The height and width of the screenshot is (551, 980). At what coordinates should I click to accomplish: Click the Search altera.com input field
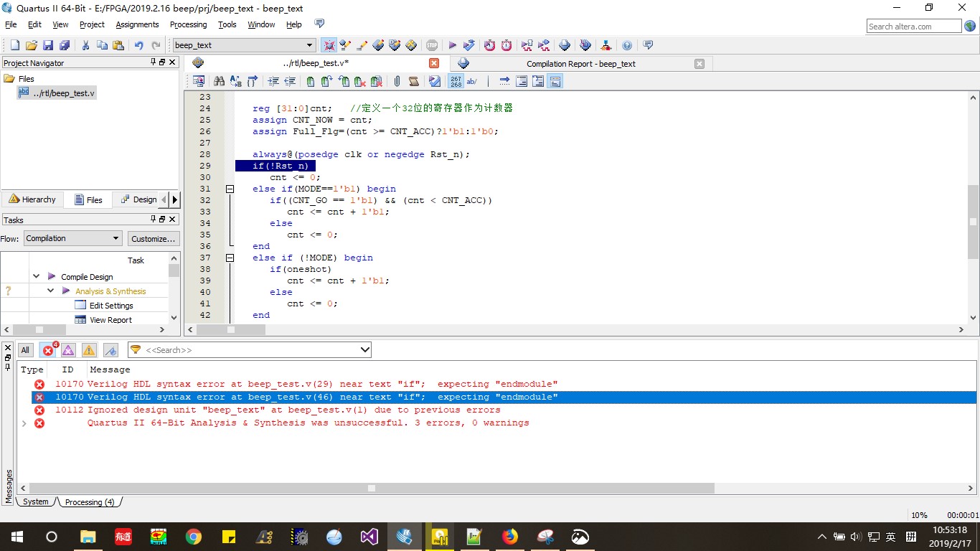(x=913, y=27)
